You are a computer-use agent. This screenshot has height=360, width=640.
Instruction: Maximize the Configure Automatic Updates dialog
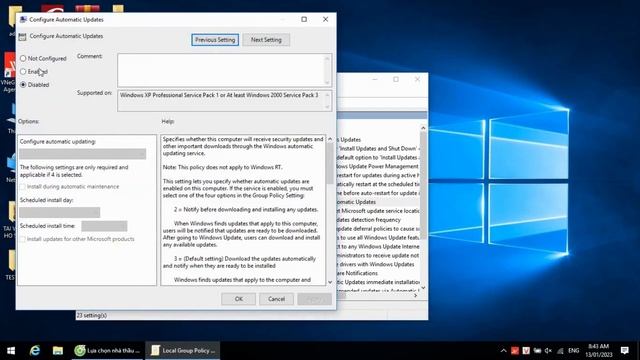(304, 19)
